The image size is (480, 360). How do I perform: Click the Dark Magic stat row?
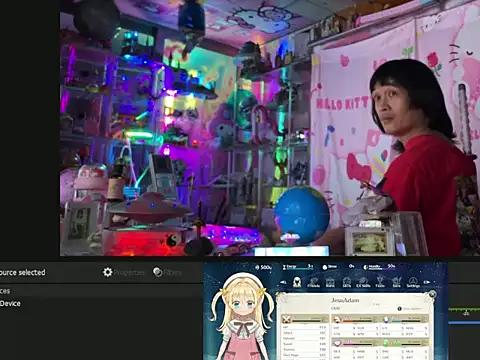pyautogui.click(x=305, y=355)
